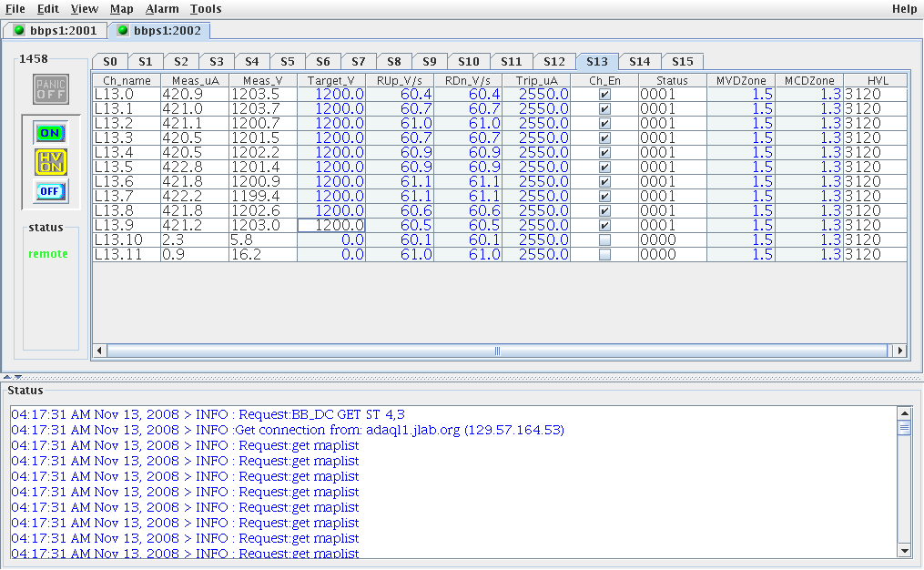
Task: Select slot tab S14
Action: (x=639, y=61)
